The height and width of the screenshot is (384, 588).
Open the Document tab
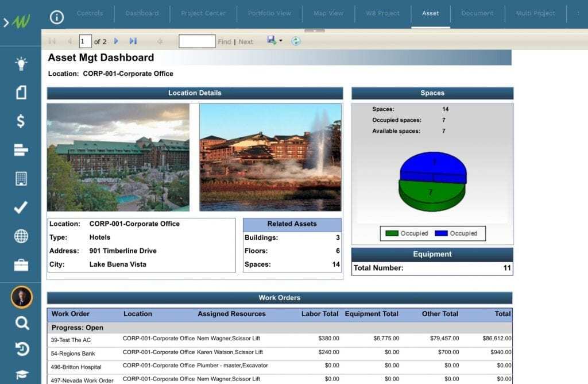point(477,13)
